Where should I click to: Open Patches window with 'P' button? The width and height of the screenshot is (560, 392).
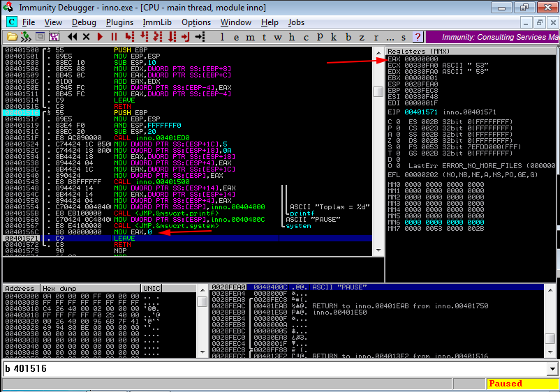click(320, 37)
